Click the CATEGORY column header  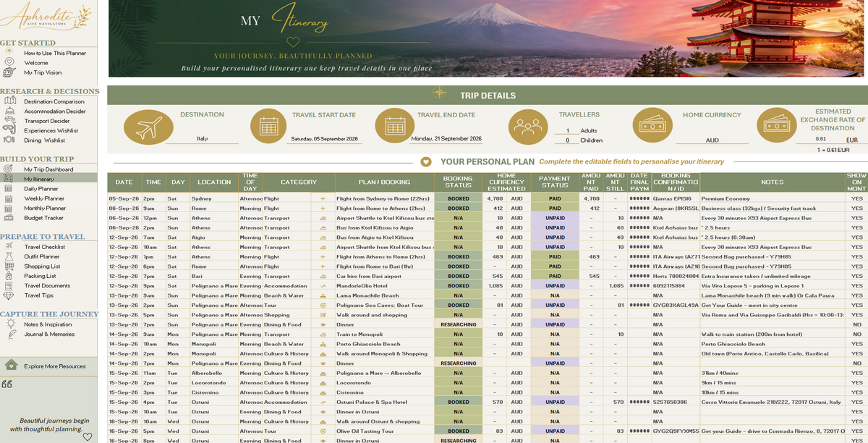299,182
